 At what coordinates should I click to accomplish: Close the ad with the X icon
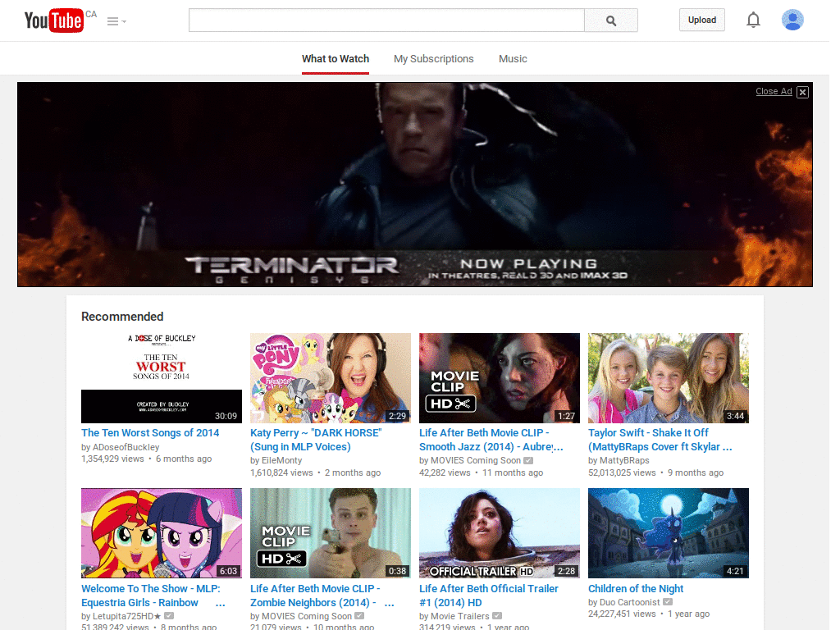(802, 92)
